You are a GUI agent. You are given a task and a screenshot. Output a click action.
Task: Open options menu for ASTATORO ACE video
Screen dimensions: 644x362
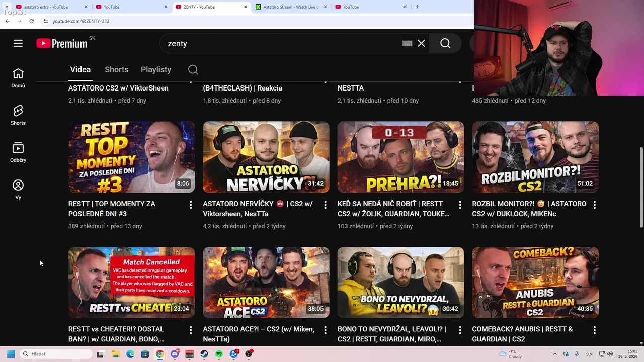click(325, 330)
